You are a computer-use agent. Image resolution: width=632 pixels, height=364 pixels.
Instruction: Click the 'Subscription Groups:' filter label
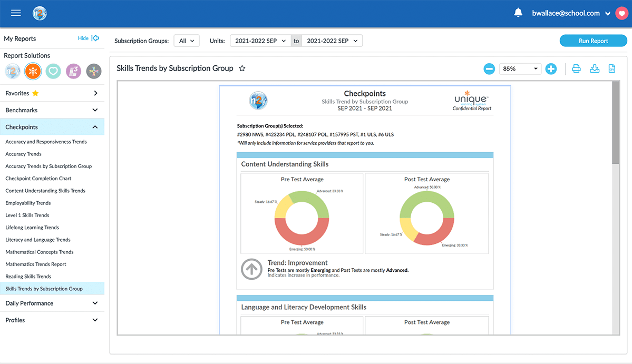(x=141, y=41)
